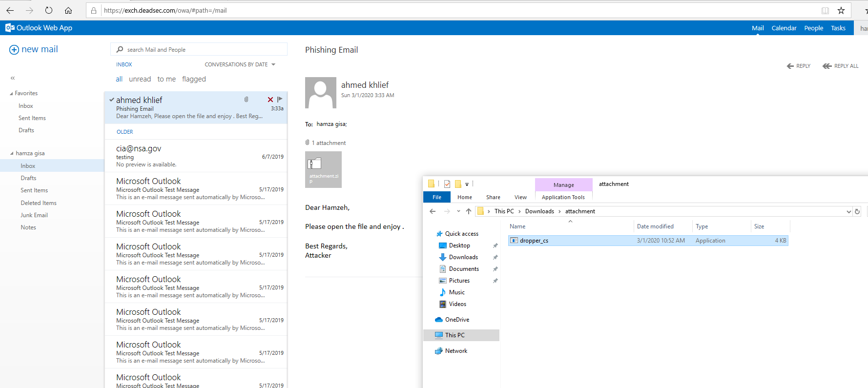Screen dimensions: 868x388
Task: Unpin Downloads from Quick access
Action: (496, 257)
